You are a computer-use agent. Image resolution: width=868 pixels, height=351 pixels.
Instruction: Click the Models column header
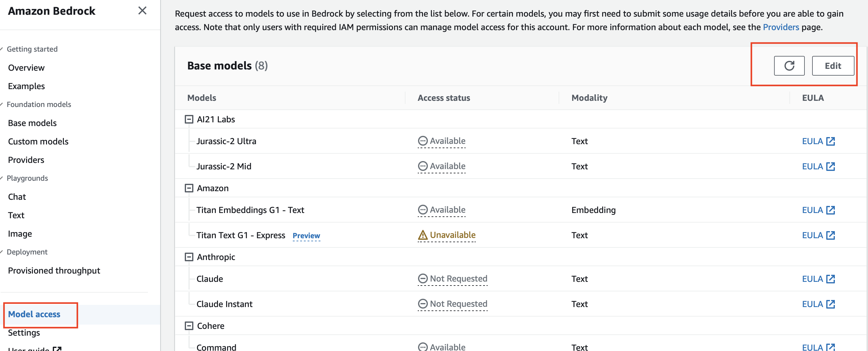pos(201,98)
